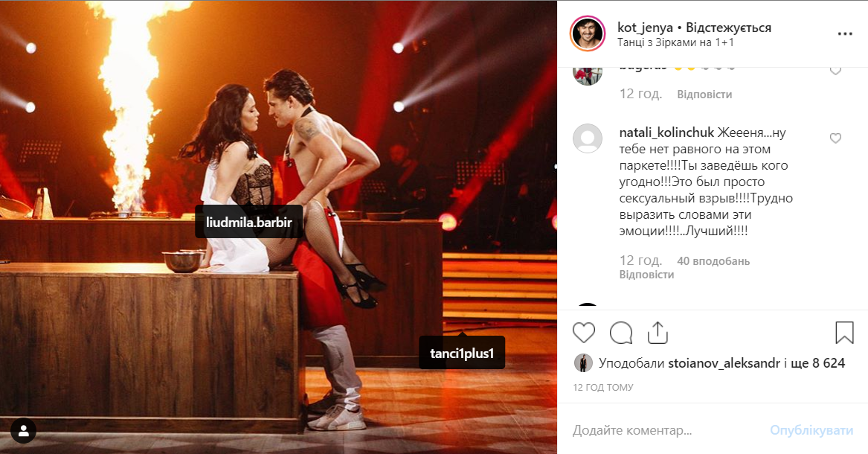Screen dimensions: 868x454
Task: Share the post via the upload arrow icon
Action: click(x=658, y=333)
